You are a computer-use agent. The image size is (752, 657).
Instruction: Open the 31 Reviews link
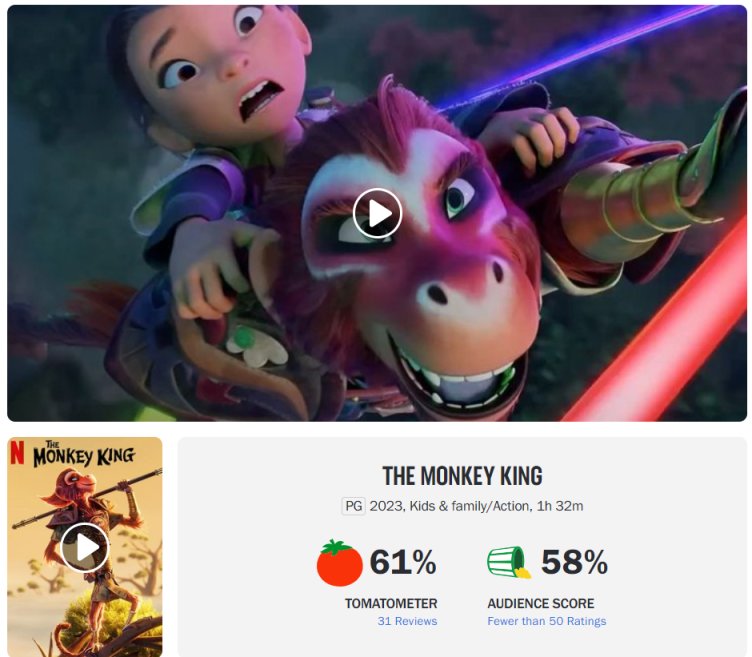pos(407,621)
